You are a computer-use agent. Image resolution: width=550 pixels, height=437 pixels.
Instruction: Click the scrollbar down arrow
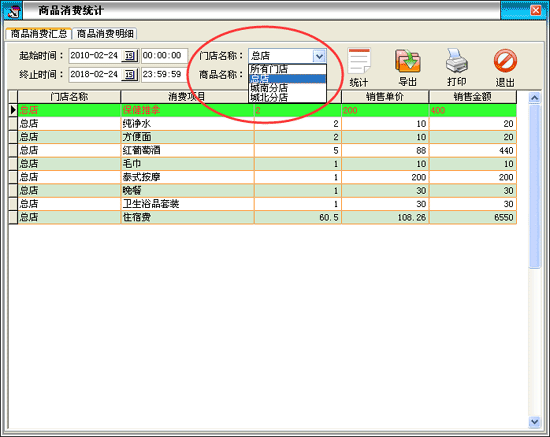point(534,422)
